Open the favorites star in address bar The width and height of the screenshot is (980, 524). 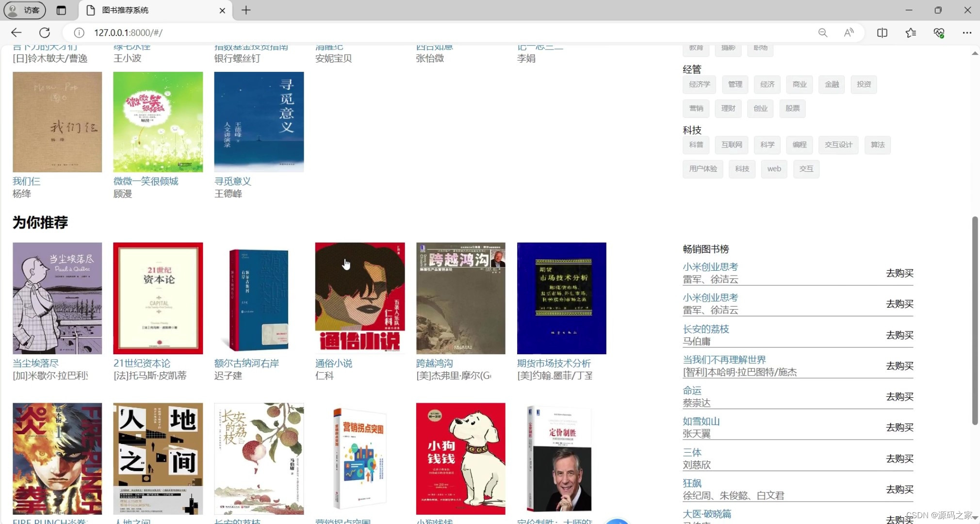[x=911, y=33]
